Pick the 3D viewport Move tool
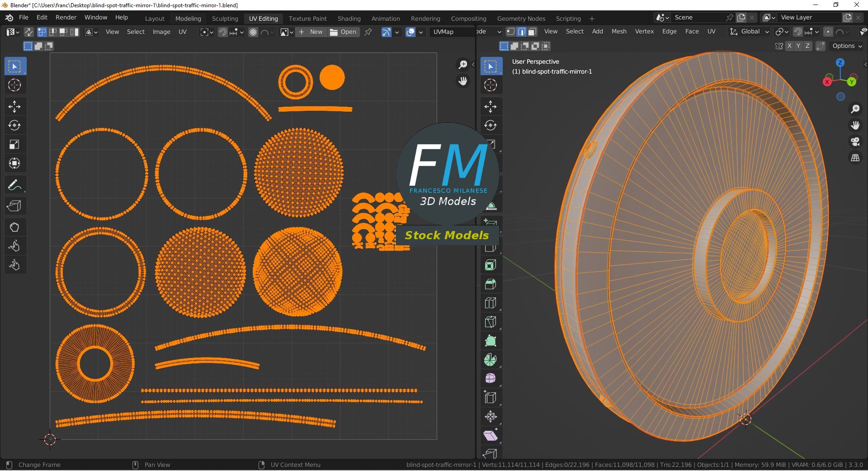The image size is (868, 471). pos(491,107)
